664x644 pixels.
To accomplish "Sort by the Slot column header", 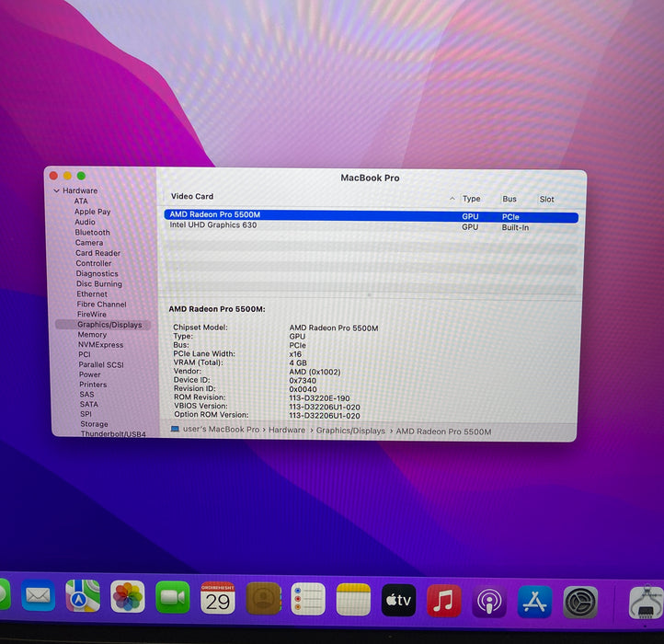I will pos(546,199).
